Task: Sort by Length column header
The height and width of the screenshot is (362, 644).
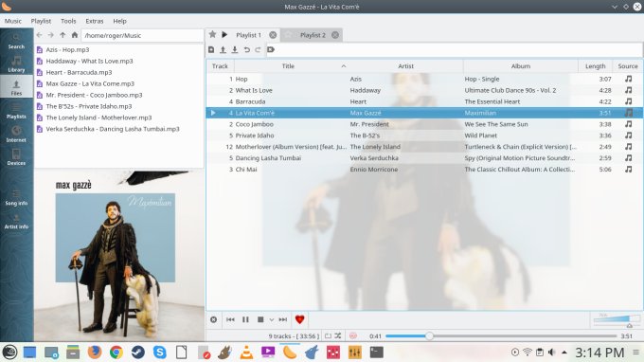Action: coord(595,66)
